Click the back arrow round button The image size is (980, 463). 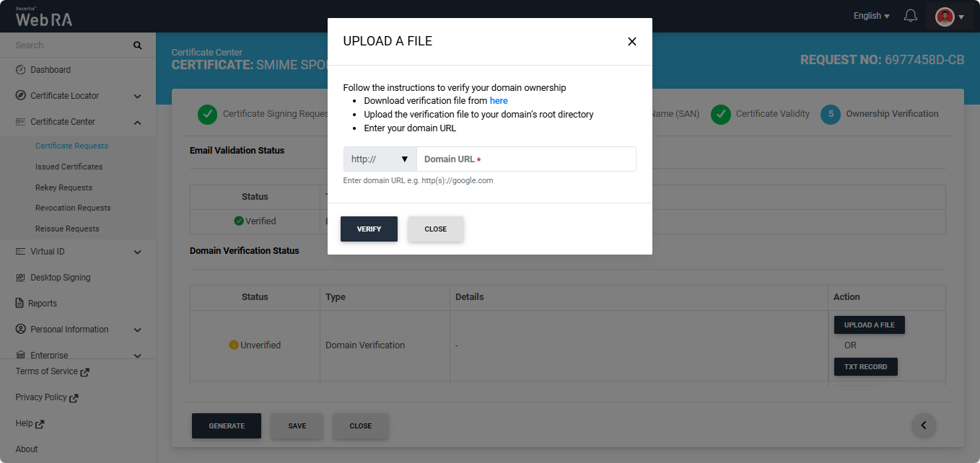click(924, 425)
